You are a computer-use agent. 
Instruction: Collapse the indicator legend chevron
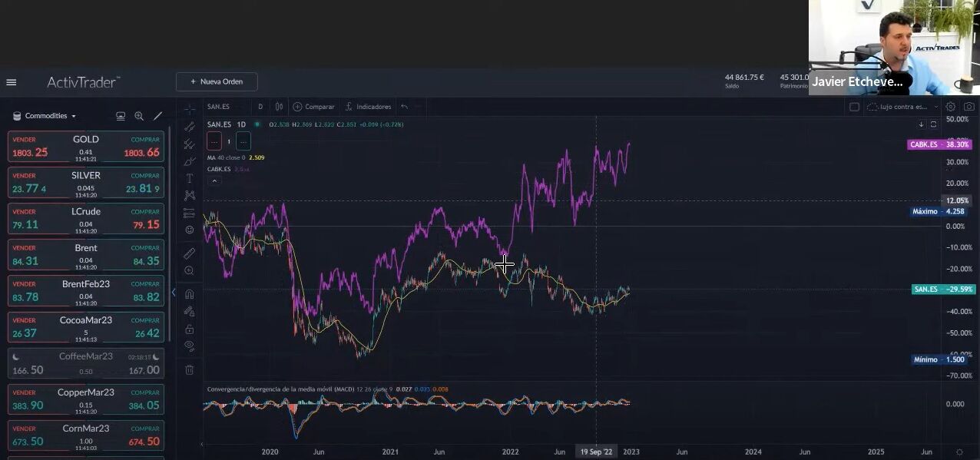pos(214,181)
